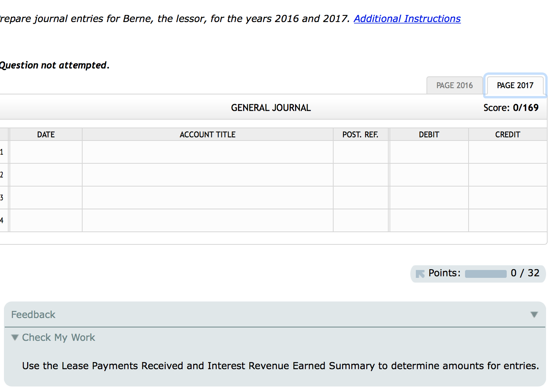Viewport: 550px width, 392px height.
Task: Click the DEBIT cell in row 1
Action: click(x=428, y=152)
